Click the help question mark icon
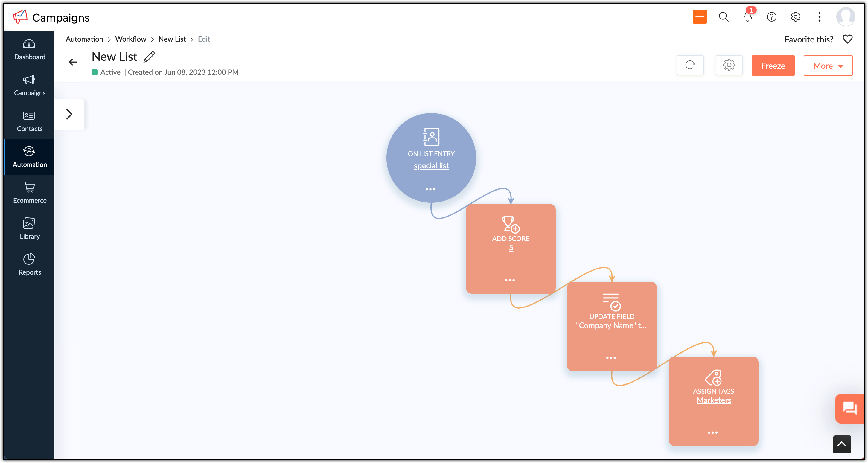 pos(771,17)
